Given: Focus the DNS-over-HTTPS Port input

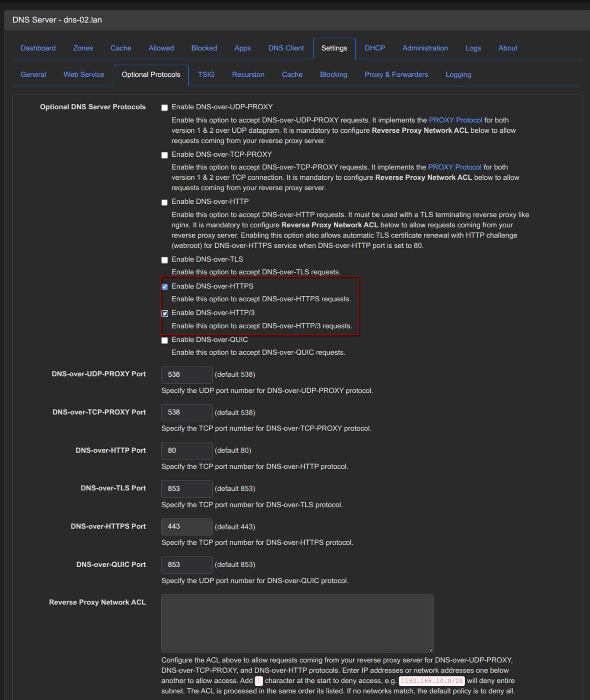Looking at the screenshot, I should [186, 527].
